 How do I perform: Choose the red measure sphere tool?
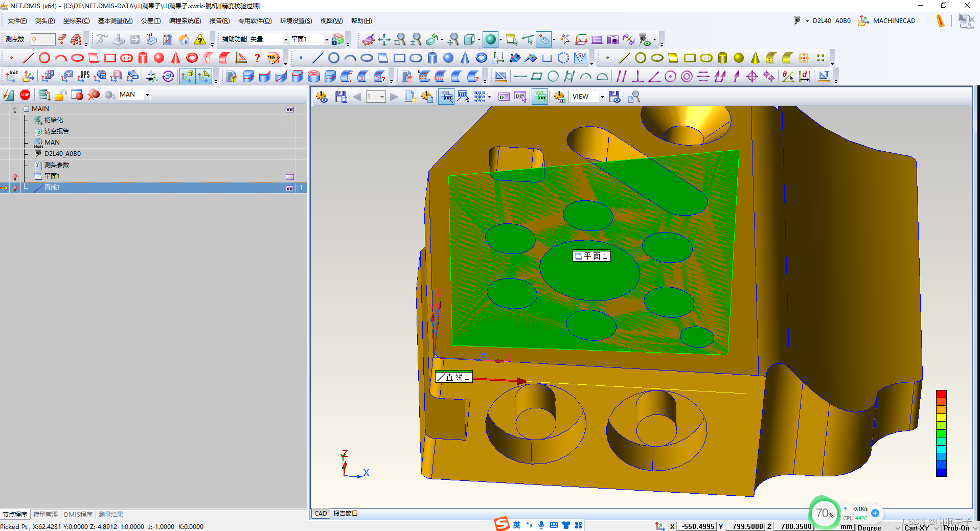[x=159, y=58]
